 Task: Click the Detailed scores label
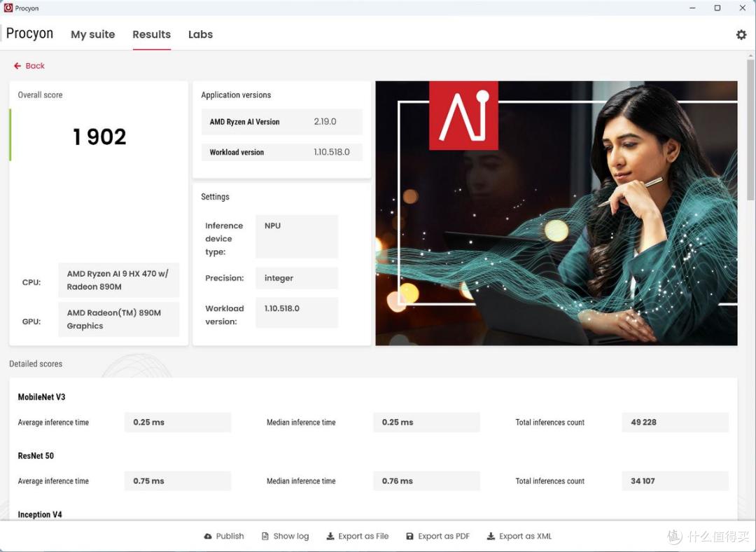click(36, 364)
